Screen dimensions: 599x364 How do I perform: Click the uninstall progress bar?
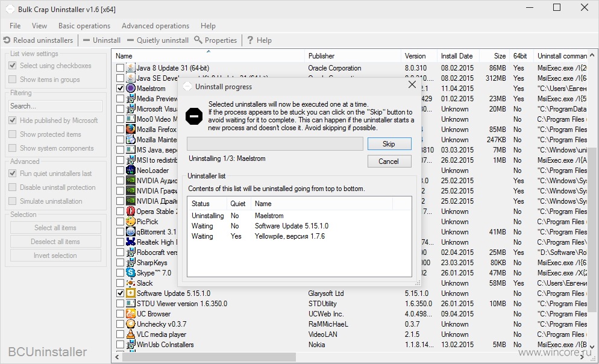tap(275, 144)
